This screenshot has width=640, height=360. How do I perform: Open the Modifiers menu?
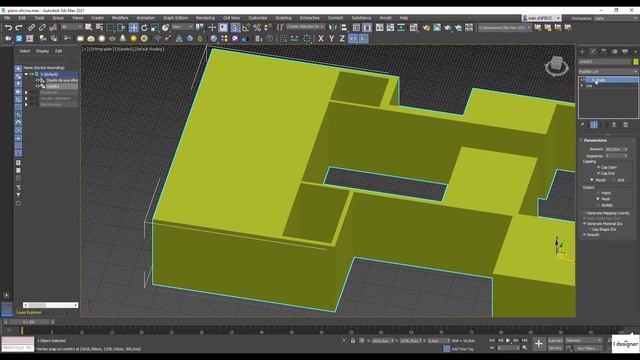pyautogui.click(x=120, y=18)
